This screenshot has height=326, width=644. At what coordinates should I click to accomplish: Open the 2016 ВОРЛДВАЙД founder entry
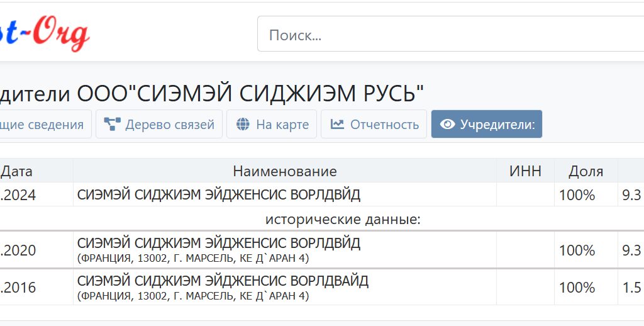[223, 281]
